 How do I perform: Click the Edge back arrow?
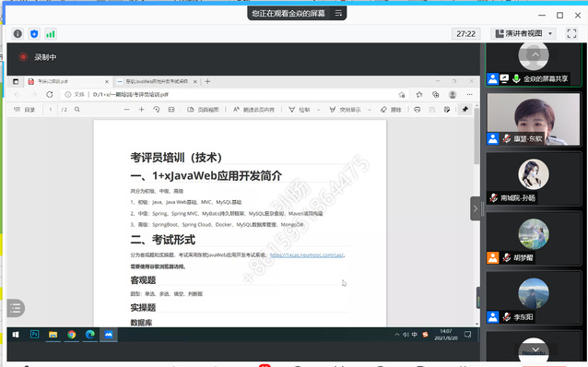click(x=18, y=95)
